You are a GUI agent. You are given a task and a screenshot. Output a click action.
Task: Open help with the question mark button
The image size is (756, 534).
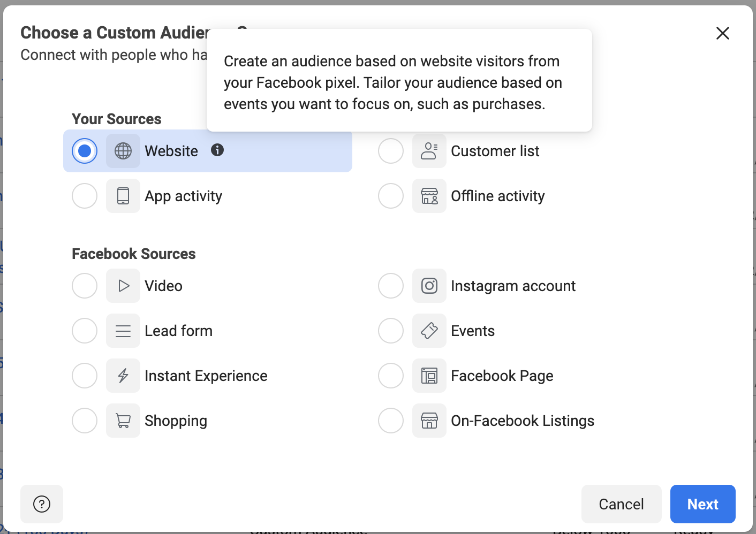42,504
